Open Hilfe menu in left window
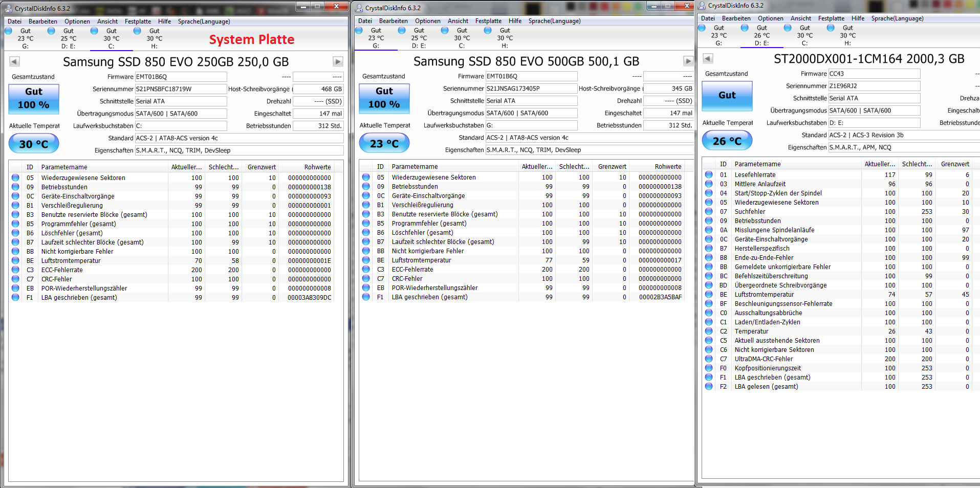980x488 pixels. 165,21
